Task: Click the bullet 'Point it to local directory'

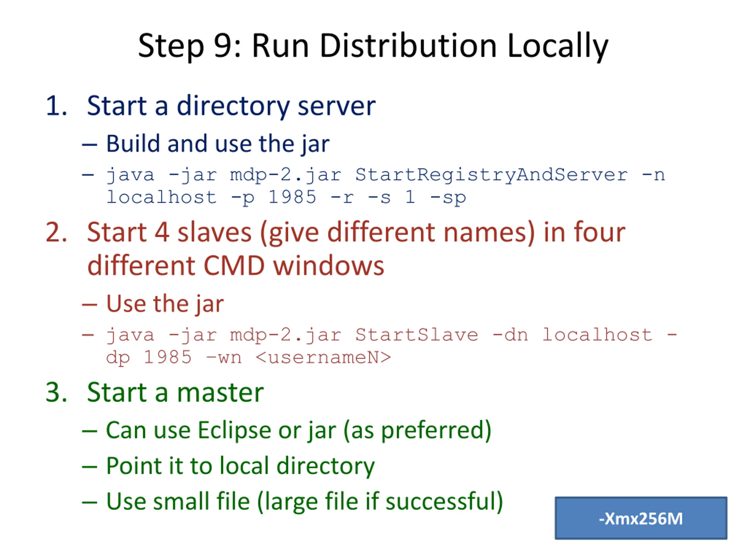Action: pos(240,466)
